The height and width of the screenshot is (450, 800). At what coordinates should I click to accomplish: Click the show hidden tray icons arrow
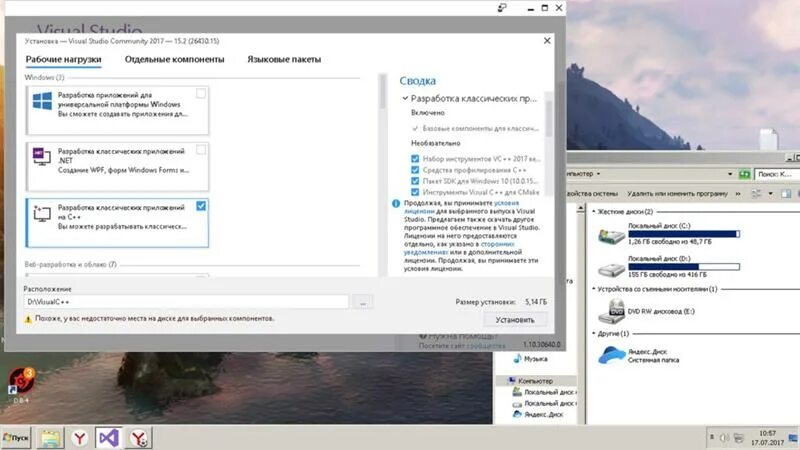pyautogui.click(x=712, y=437)
